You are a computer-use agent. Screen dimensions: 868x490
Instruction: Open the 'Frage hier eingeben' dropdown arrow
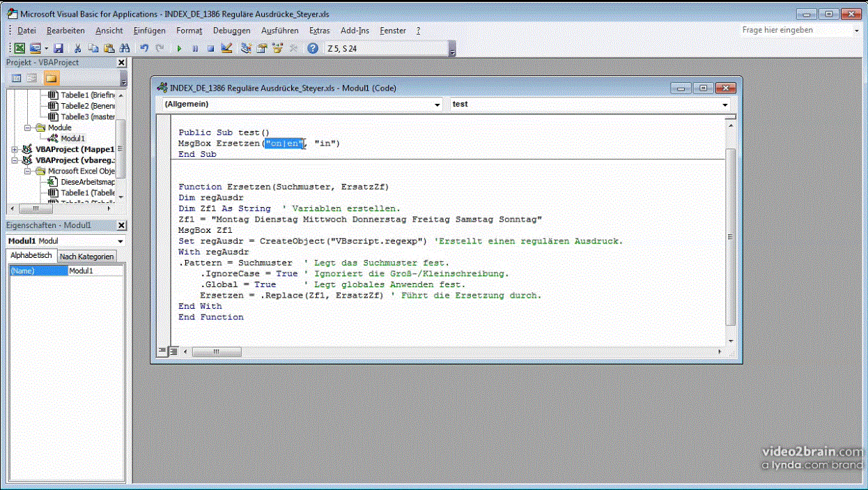coord(857,31)
